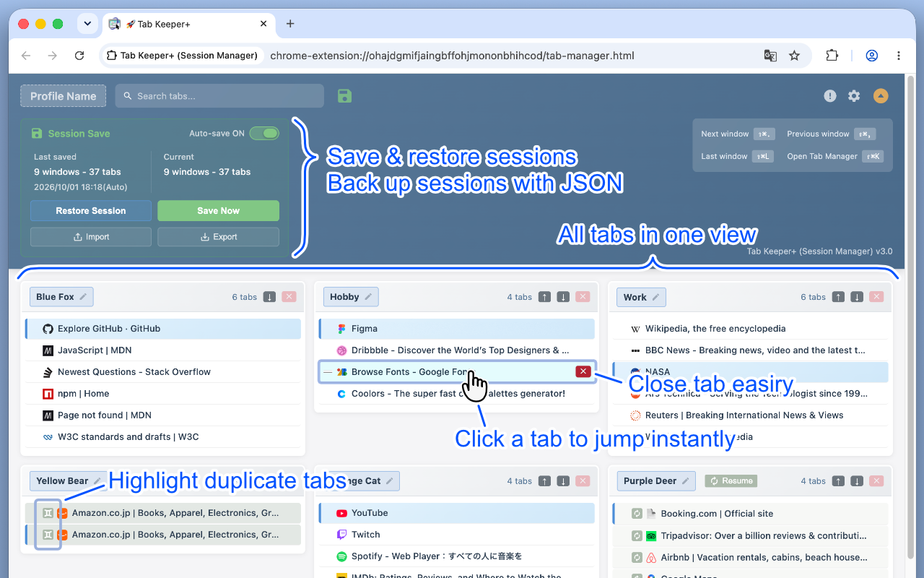
Task: Jump to Twitch tab
Action: point(457,535)
